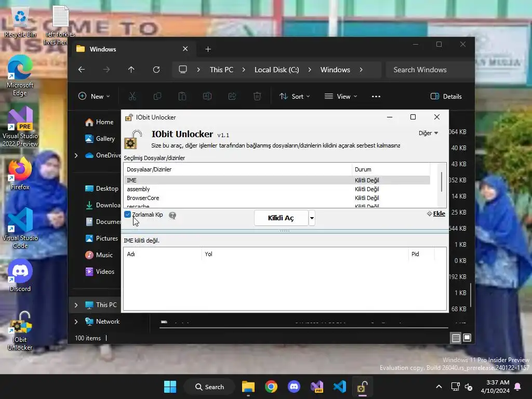Click the Durum column header
Viewport: 532px width, 399px height.
[391, 169]
